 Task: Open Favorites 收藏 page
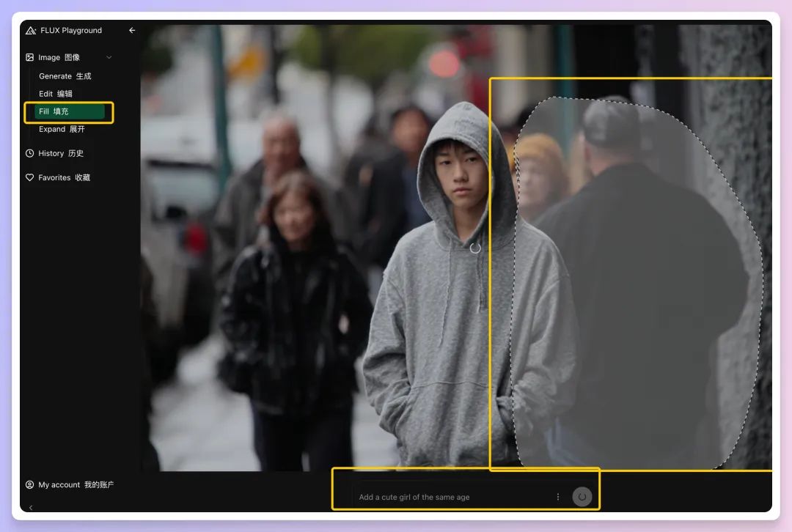pyautogui.click(x=64, y=177)
